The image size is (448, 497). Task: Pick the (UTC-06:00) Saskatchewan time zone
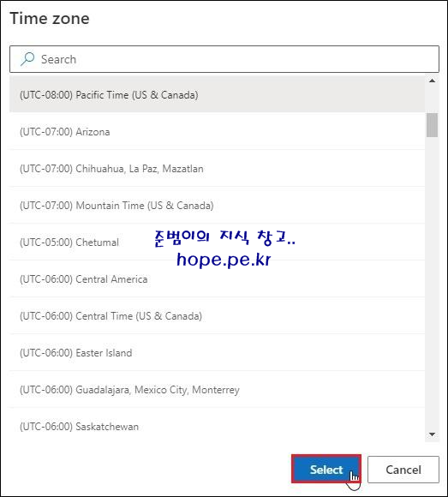pyautogui.click(x=217, y=426)
